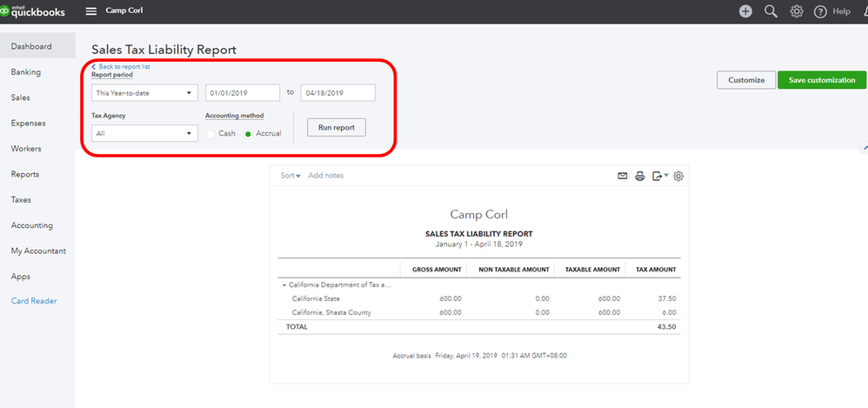Image resolution: width=868 pixels, height=408 pixels.
Task: Open the Create plus icon
Action: click(x=745, y=11)
